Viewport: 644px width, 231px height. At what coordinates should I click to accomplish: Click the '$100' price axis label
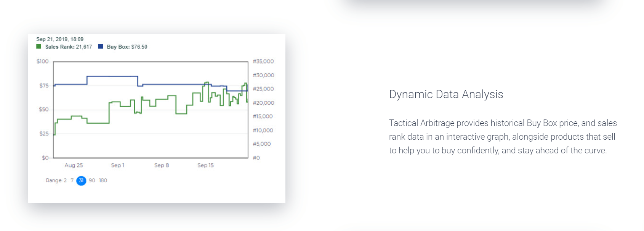(x=43, y=61)
